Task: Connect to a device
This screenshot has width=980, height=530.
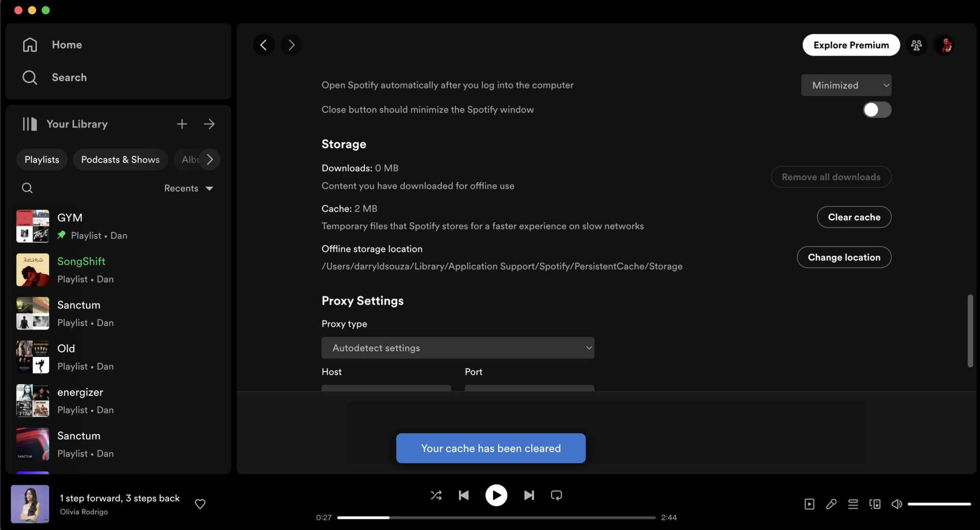Action: (x=875, y=504)
